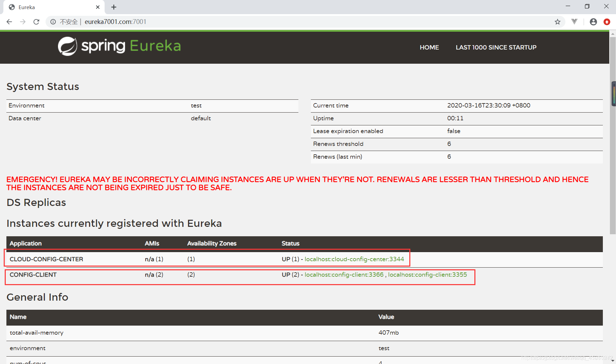Open localhost:config-client:3355 instance link
Viewport: 616px width, 364px height.
(428, 275)
